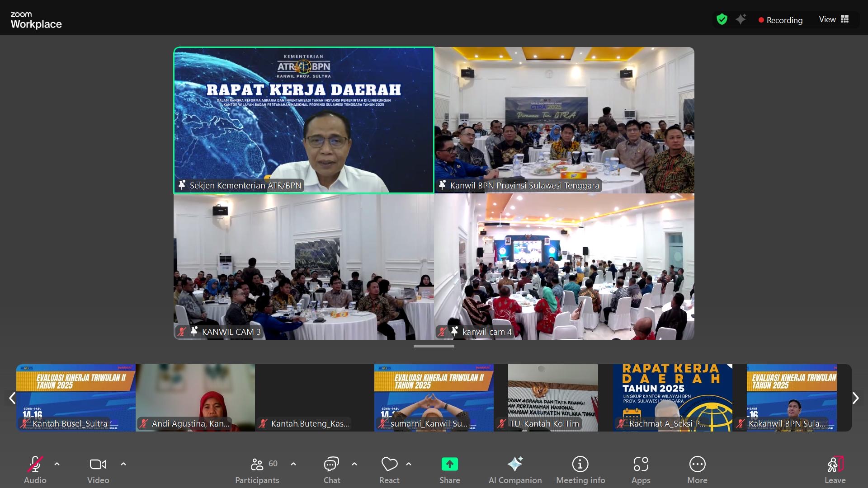
Task: Open the React heart icon
Action: (389, 464)
